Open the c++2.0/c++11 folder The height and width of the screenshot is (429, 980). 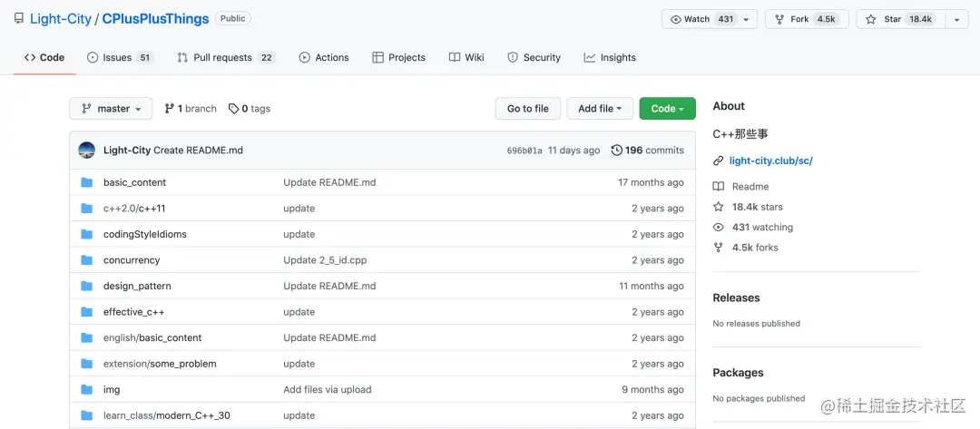(134, 208)
